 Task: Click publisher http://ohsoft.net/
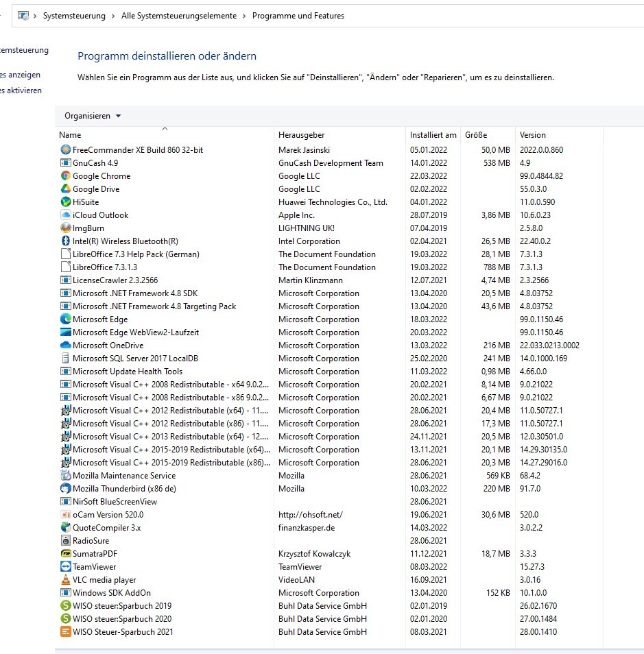[311, 515]
